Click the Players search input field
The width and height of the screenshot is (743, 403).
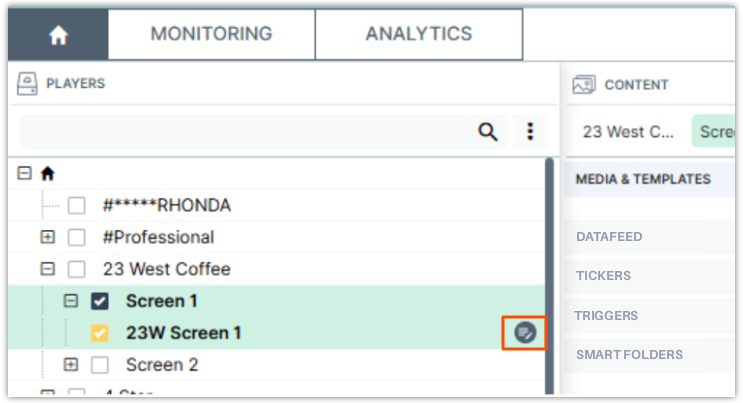tap(240, 132)
